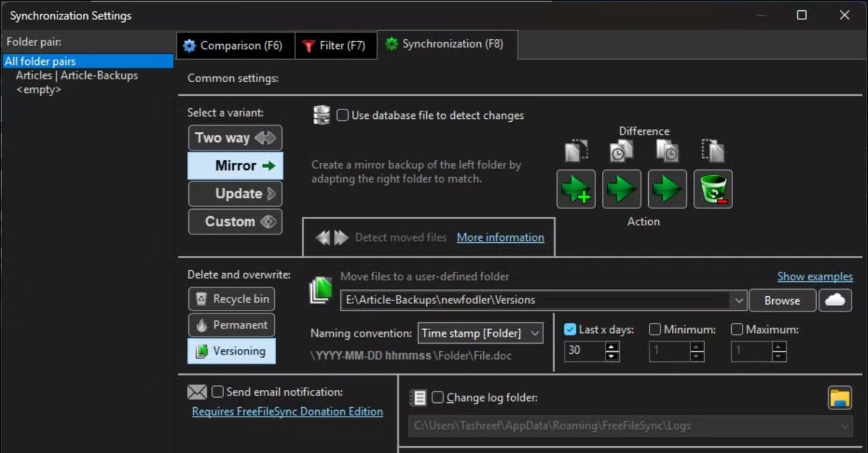Open the log folder browse icon
The width and height of the screenshot is (868, 453).
tap(840, 398)
